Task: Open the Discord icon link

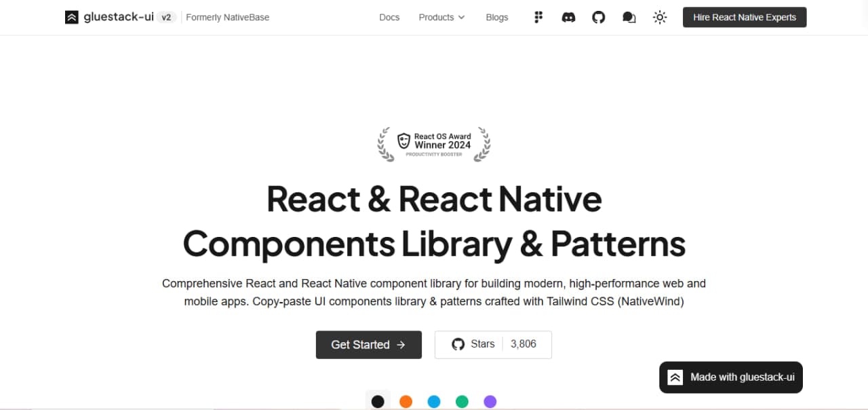Action: (x=569, y=18)
